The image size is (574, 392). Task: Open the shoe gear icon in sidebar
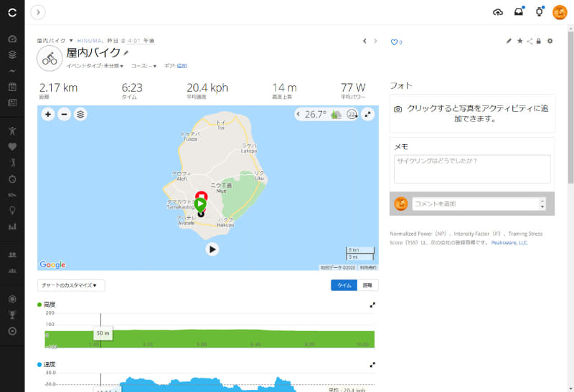12,194
